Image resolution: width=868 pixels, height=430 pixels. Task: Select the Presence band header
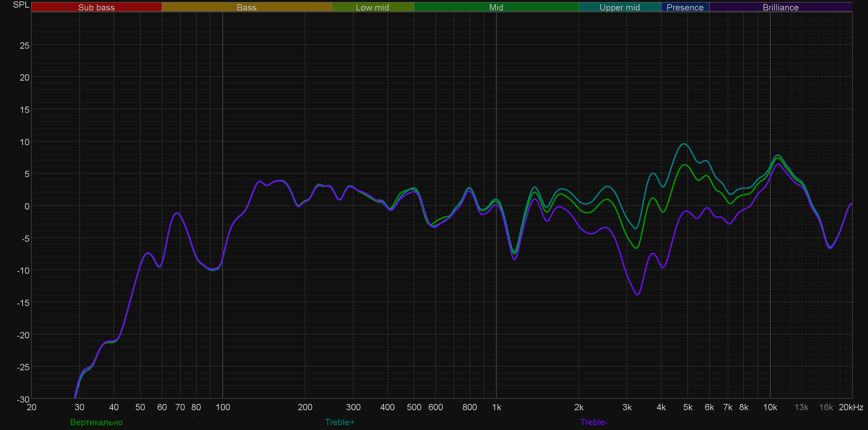pos(685,7)
